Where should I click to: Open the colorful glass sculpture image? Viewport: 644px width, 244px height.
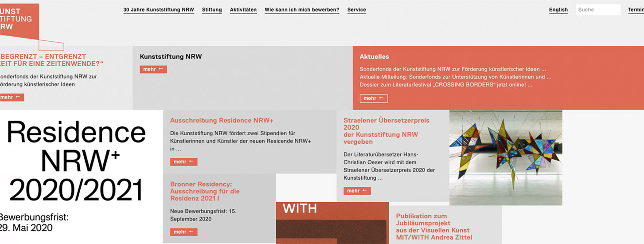point(506,158)
